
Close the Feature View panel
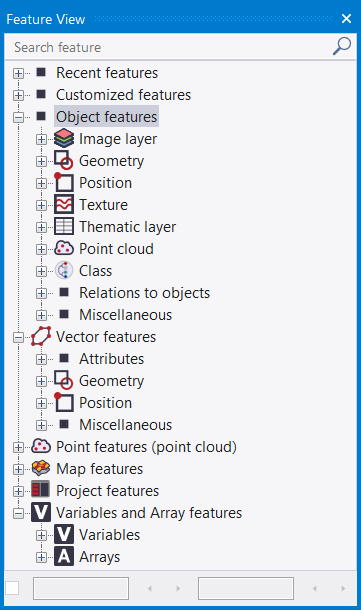(x=346, y=18)
